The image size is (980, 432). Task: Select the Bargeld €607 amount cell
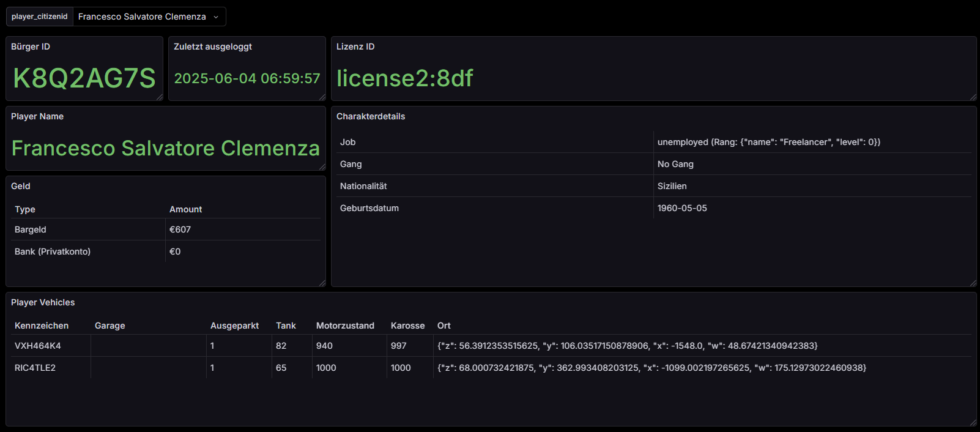(180, 229)
